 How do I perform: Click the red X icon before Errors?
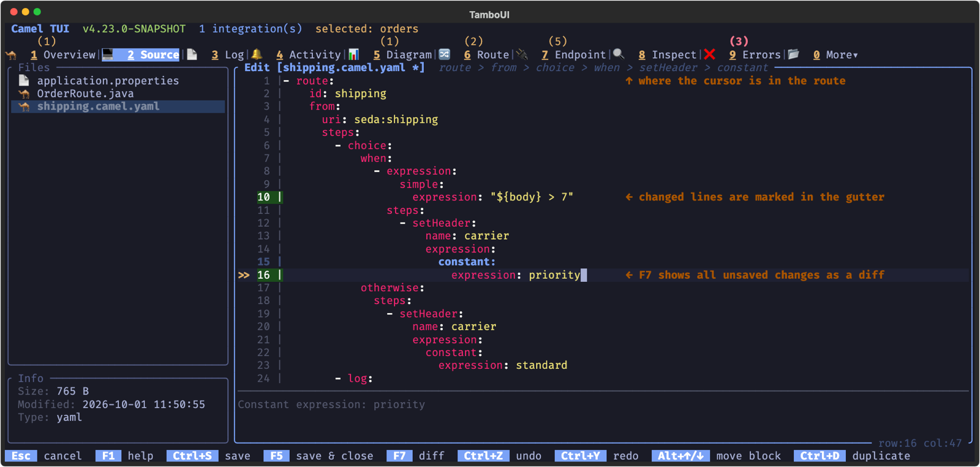click(x=709, y=55)
